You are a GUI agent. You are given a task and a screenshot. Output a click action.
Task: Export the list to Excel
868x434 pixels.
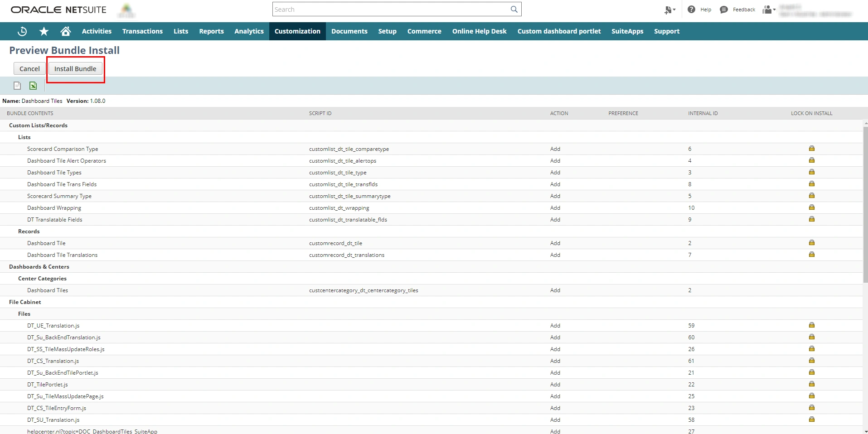point(33,86)
